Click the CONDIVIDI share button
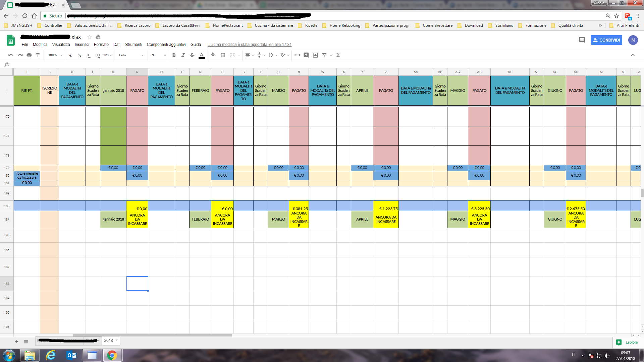This screenshot has width=644, height=362. point(606,40)
